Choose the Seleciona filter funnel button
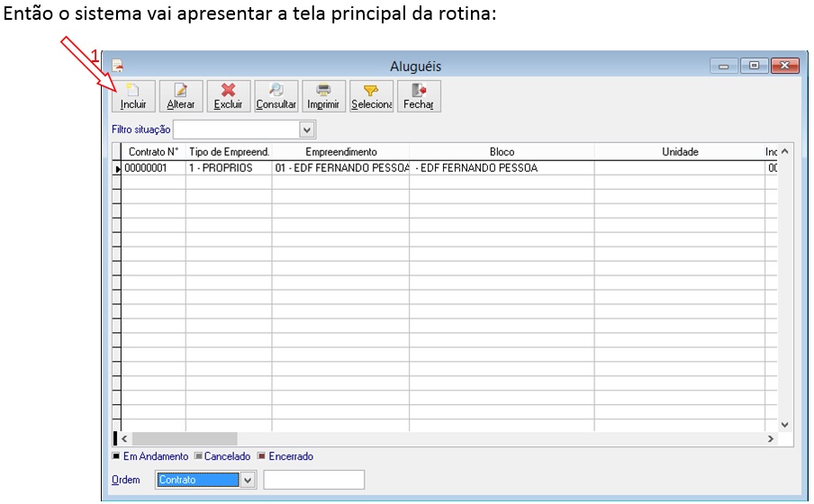 [371, 96]
